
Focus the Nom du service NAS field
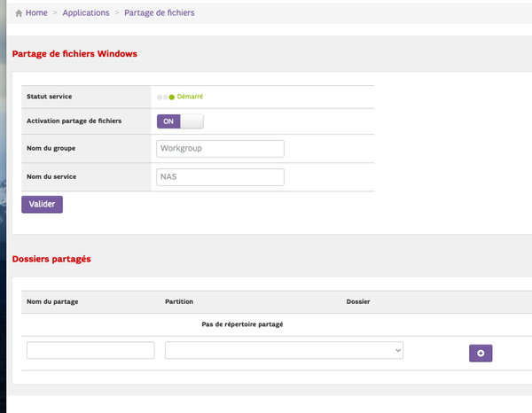coord(220,177)
